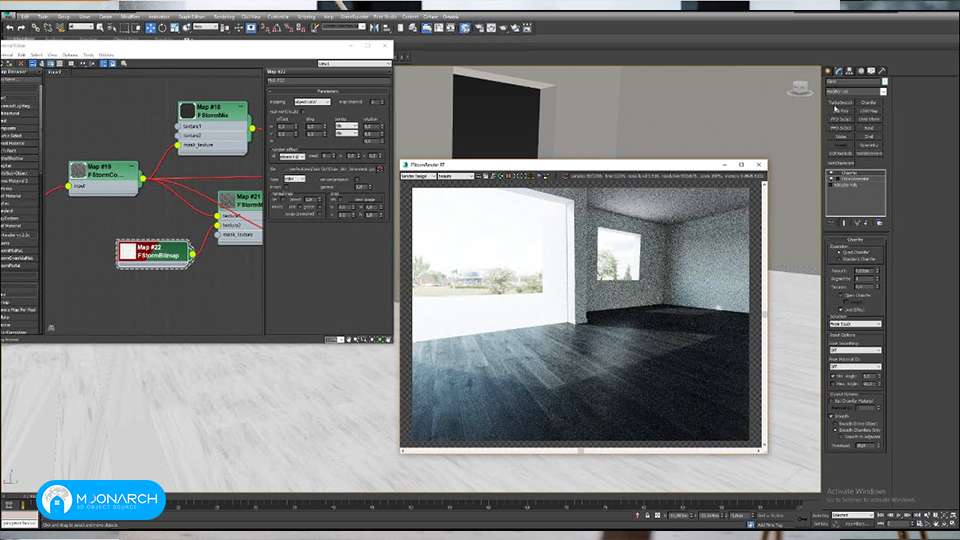Toggle the Percent Snap button
The height and width of the screenshot is (540, 960).
(x=289, y=28)
